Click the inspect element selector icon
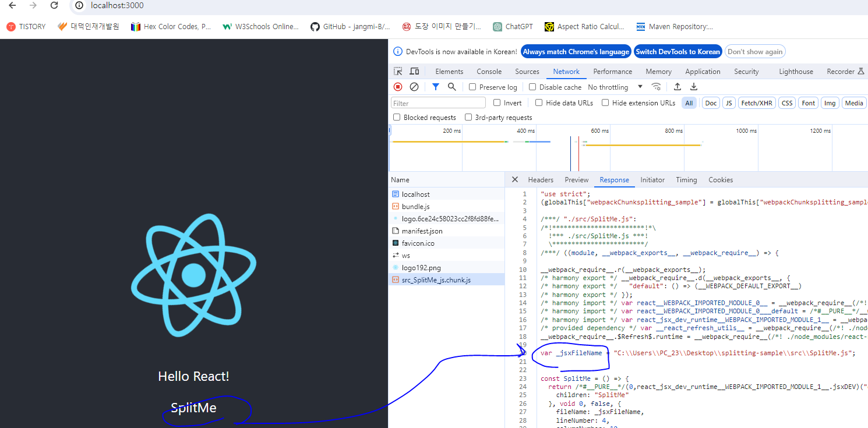The image size is (868, 428). (398, 71)
